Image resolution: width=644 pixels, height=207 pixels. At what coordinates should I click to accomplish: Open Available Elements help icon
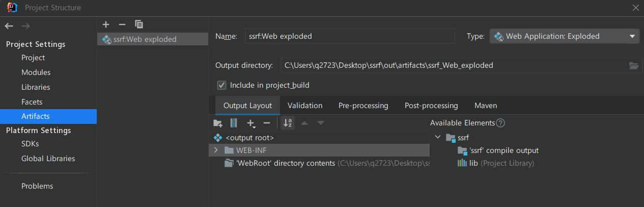point(500,123)
